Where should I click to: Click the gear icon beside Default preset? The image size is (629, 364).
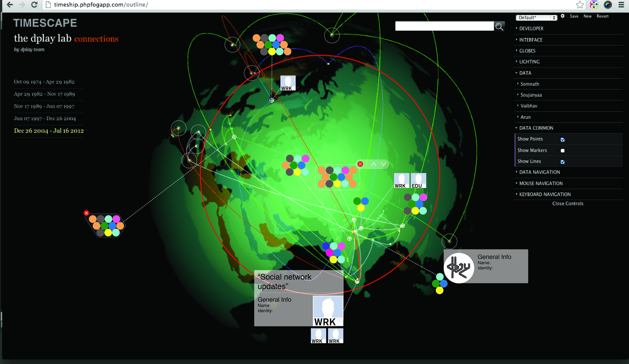pos(563,16)
